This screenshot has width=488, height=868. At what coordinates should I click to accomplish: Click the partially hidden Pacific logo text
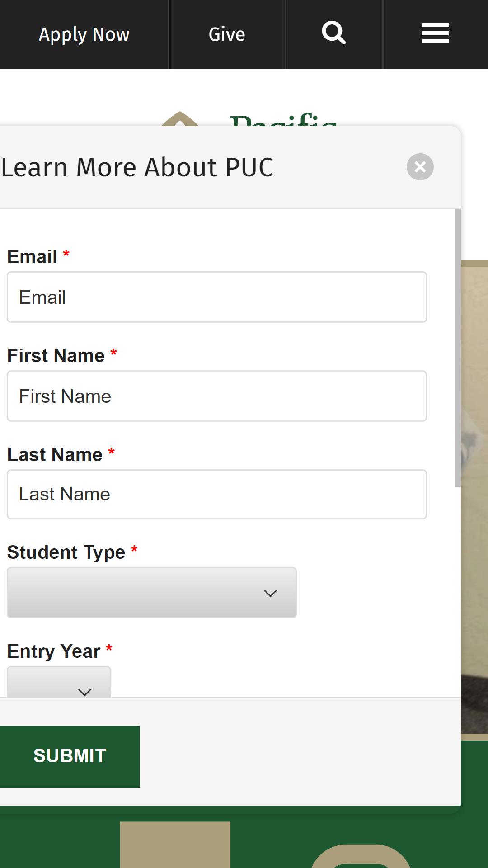[x=283, y=120]
